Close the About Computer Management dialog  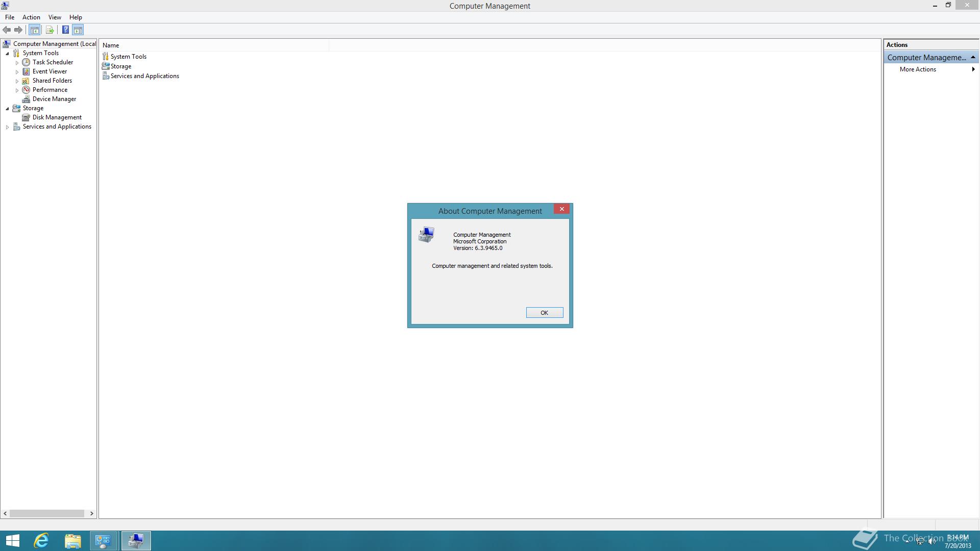[562, 209]
